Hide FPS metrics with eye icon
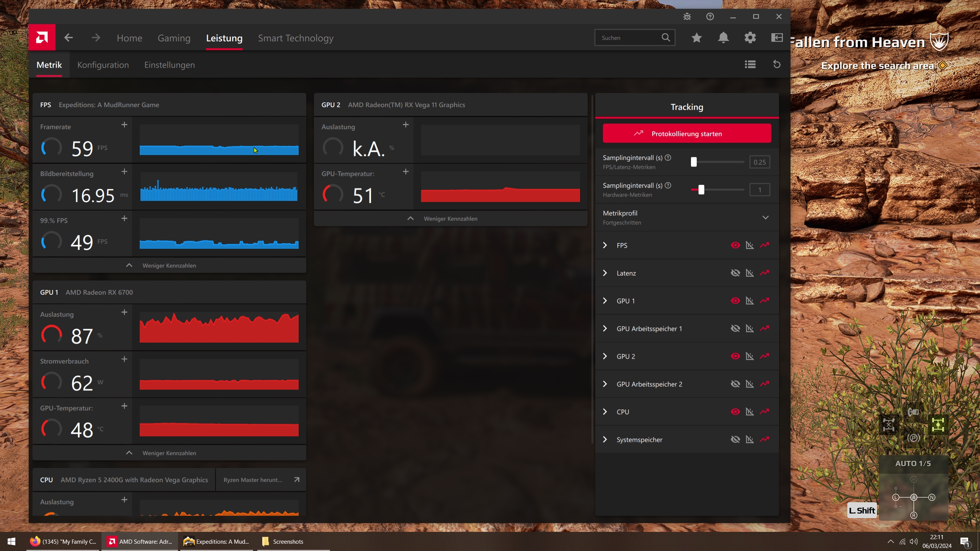Screen dimensions: 980x551 pos(735,245)
